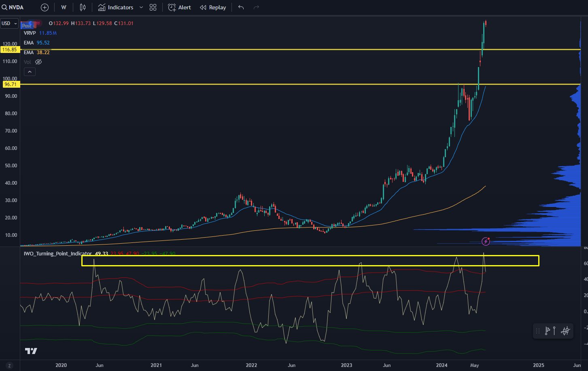
Task: Create a new alert via the Alert icon
Action: click(178, 7)
